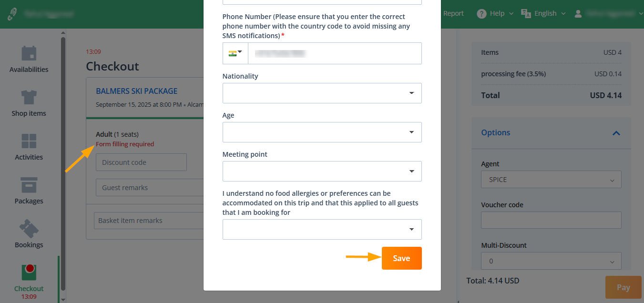644x303 pixels.
Task: Open the phone country flag selector
Action: pos(235,53)
